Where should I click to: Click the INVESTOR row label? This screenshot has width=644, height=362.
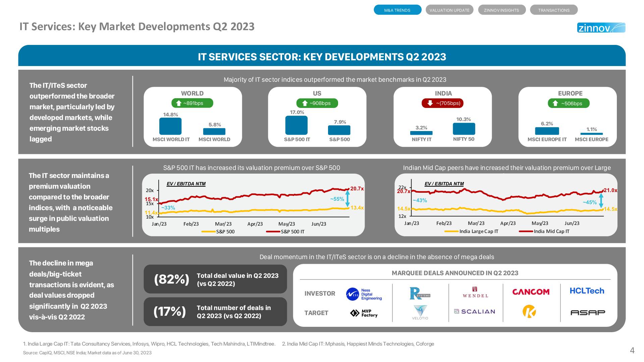tap(320, 294)
